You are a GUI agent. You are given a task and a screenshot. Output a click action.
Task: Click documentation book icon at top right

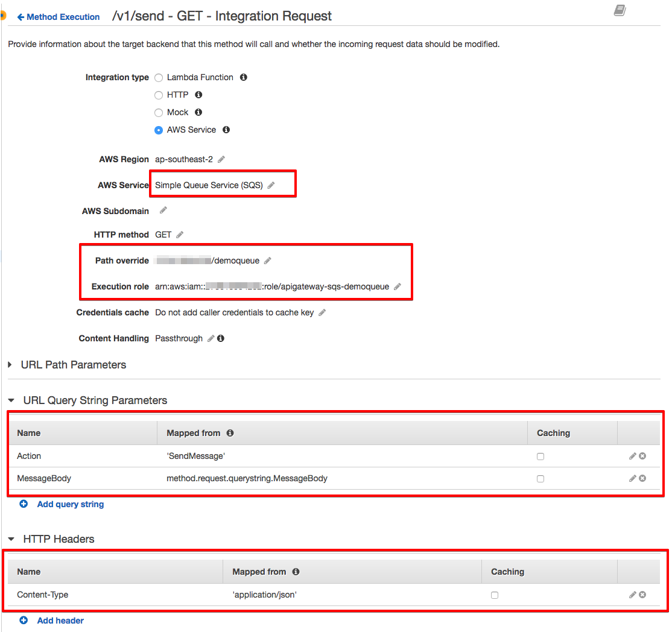[x=620, y=11]
